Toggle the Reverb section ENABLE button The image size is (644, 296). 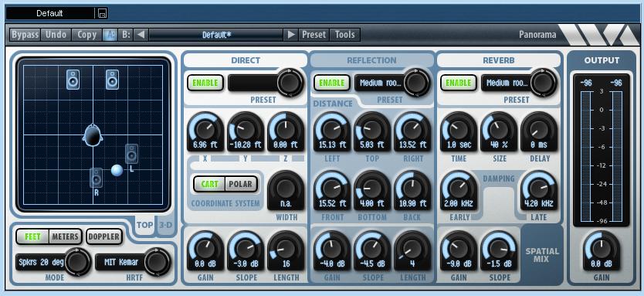click(x=459, y=83)
